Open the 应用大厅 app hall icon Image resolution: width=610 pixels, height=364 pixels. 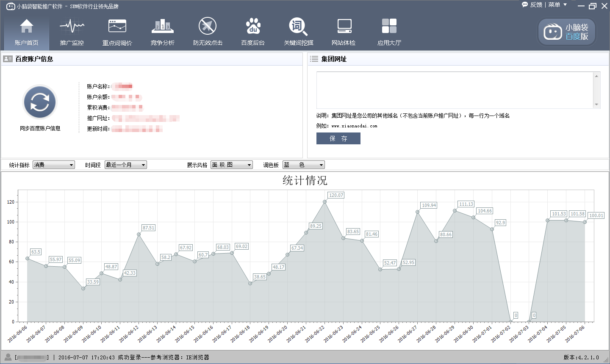coord(389,32)
